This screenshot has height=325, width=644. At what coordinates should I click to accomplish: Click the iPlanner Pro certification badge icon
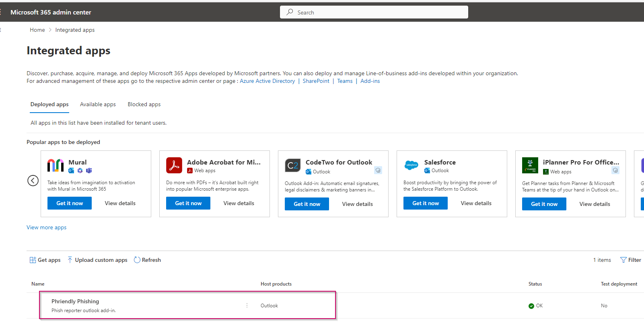point(615,170)
